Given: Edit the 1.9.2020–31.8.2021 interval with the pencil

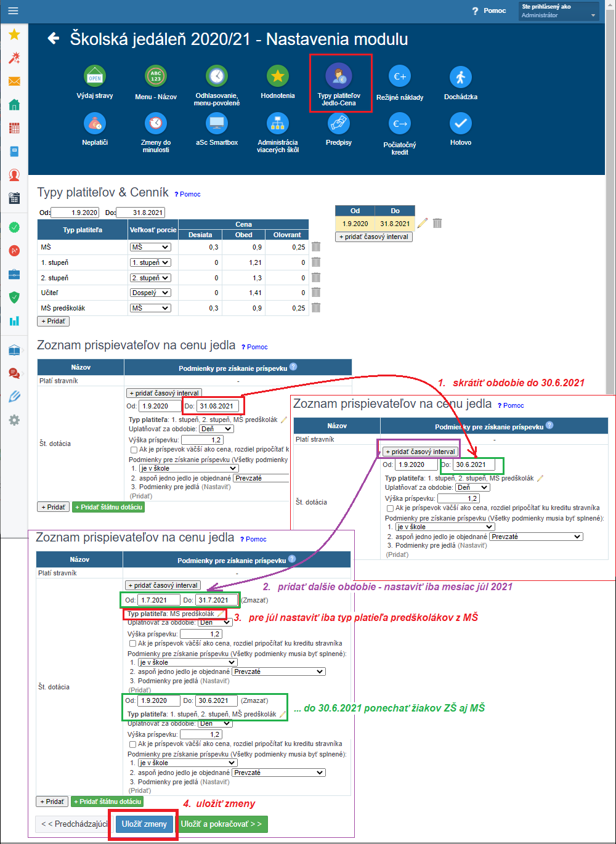Looking at the screenshot, I should pos(423,223).
